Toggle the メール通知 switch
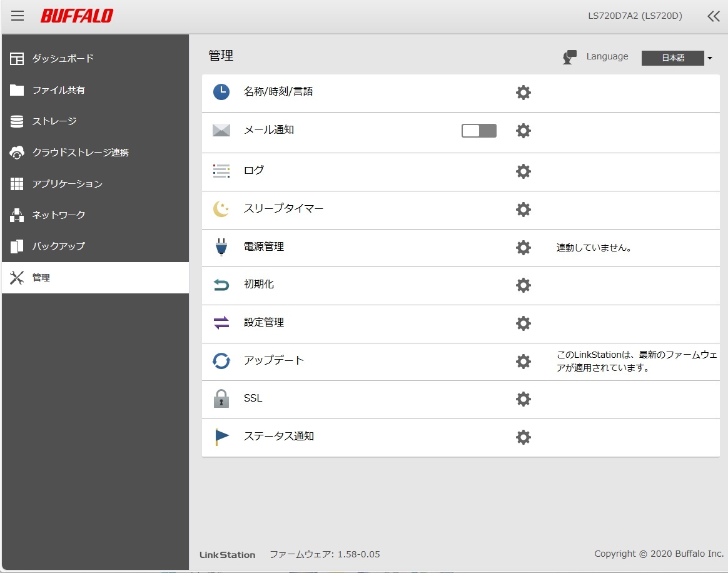 (478, 131)
